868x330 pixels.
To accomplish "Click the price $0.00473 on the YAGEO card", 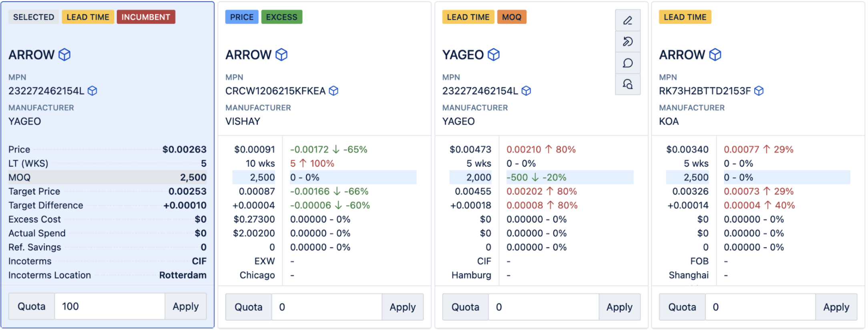I will point(470,149).
